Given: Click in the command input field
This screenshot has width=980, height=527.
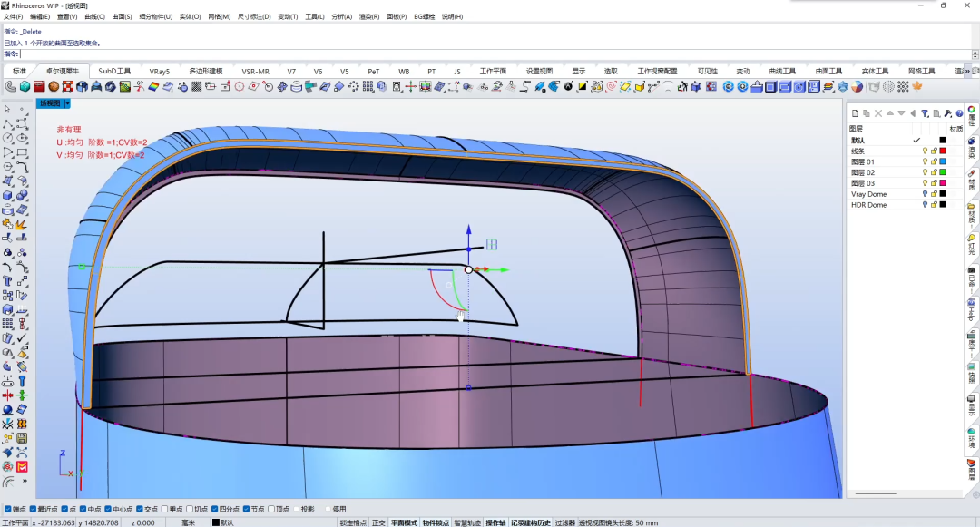Looking at the screenshot, I should [495, 54].
